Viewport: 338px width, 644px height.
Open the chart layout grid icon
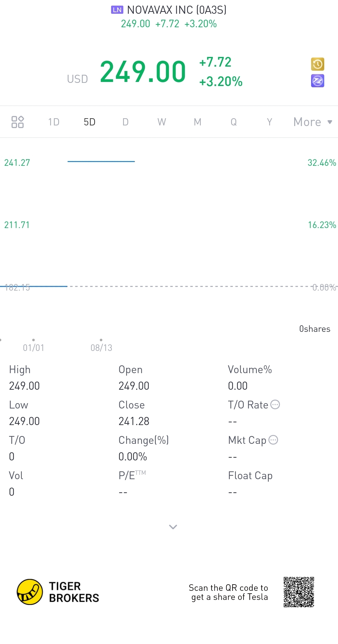pyautogui.click(x=18, y=122)
